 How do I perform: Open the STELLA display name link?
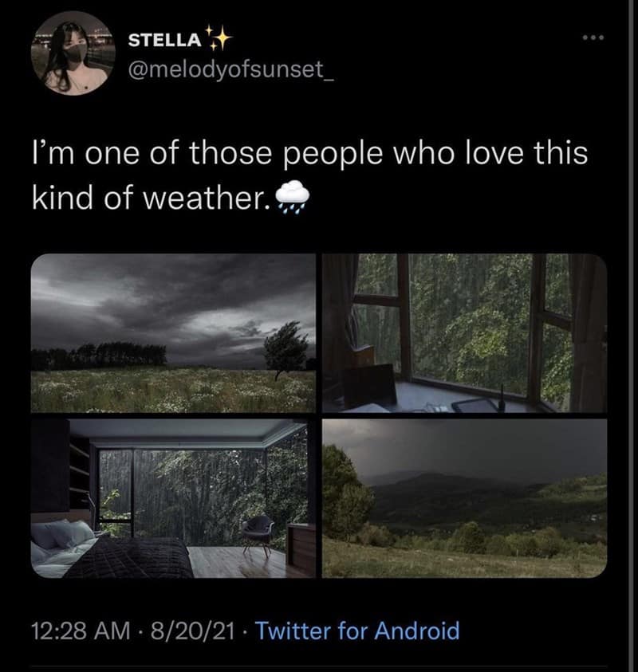click(165, 38)
